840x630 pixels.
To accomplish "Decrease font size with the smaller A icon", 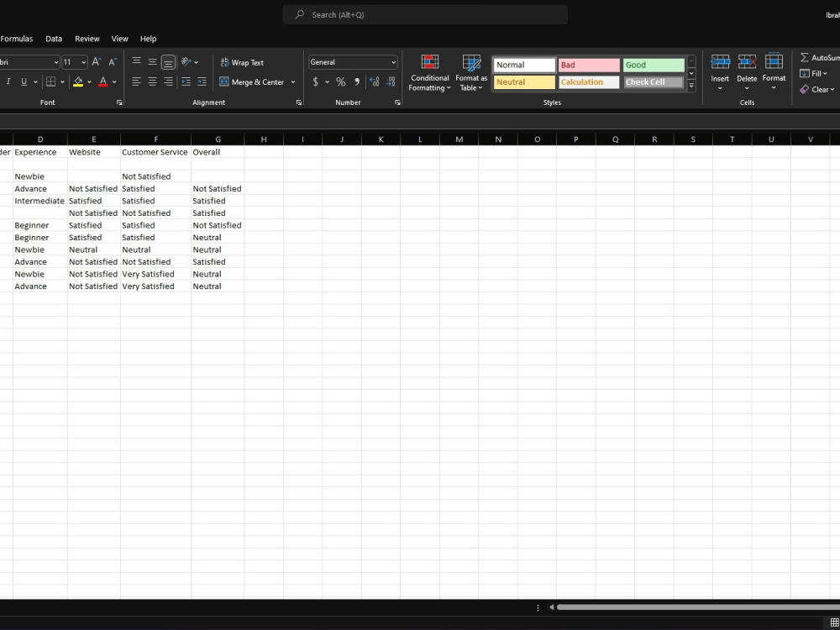I will (x=112, y=62).
